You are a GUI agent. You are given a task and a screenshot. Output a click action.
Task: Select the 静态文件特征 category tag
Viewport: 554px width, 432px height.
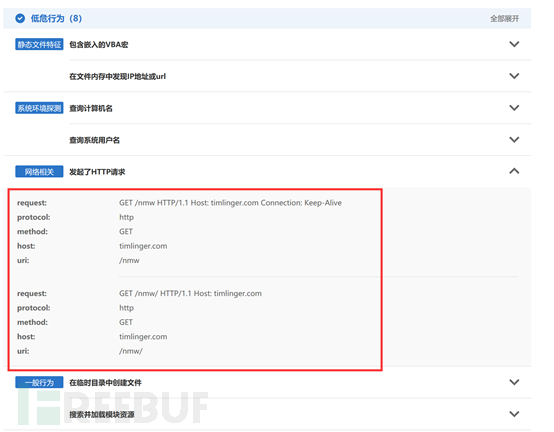click(x=39, y=45)
